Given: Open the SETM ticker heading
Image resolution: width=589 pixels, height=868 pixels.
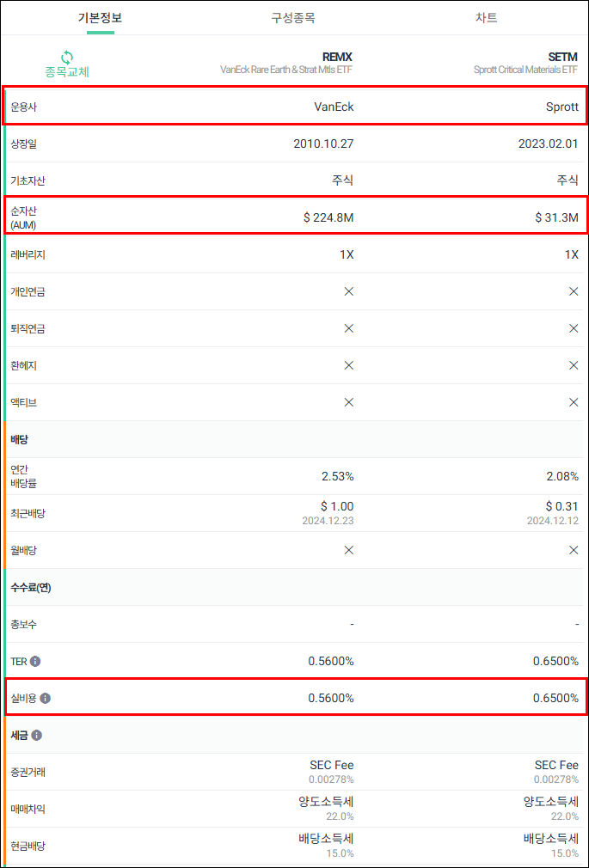Looking at the screenshot, I should point(563,57).
